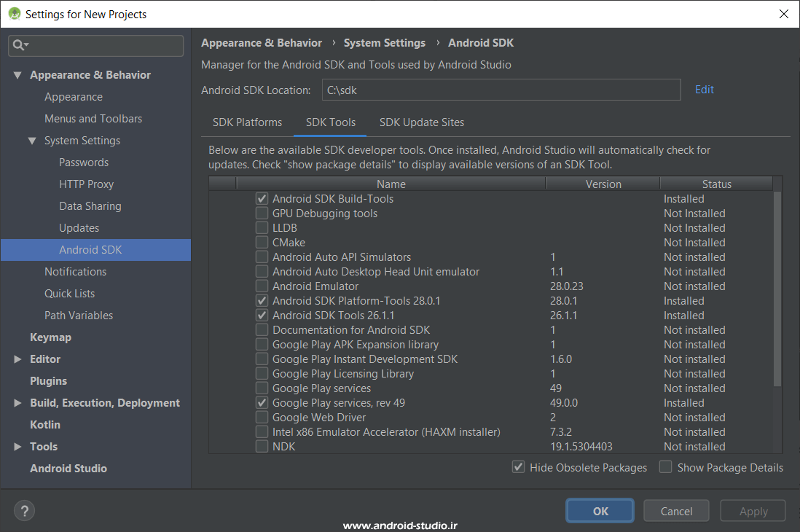Open Path Variables settings
800x532 pixels.
(79, 316)
